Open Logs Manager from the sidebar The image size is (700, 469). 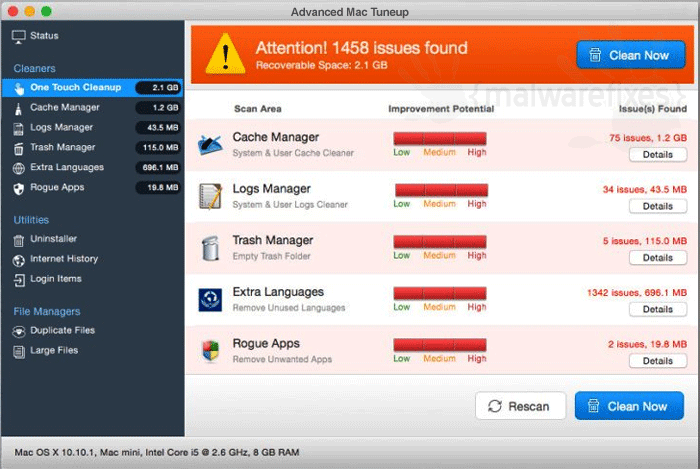93,128
